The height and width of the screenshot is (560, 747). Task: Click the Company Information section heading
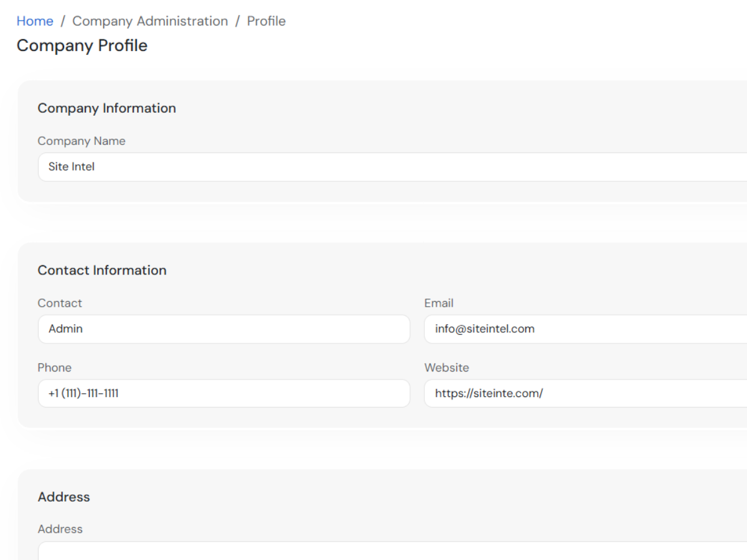pos(106,108)
